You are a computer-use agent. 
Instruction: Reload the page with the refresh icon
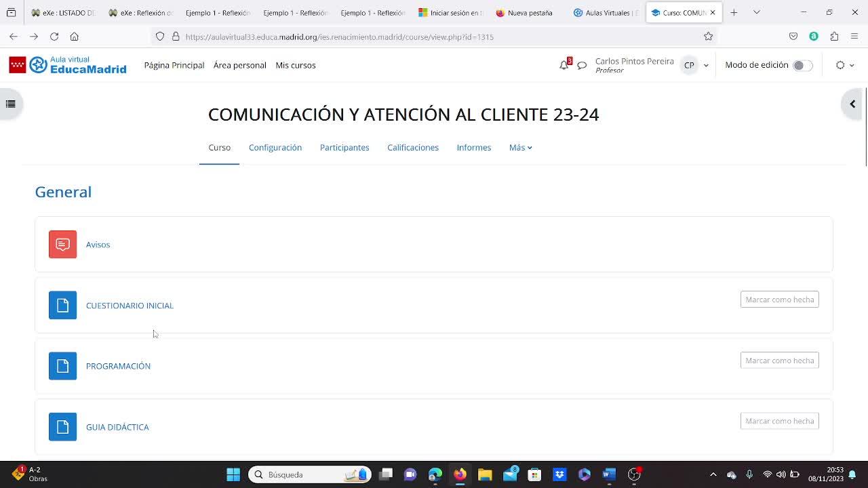(x=54, y=37)
